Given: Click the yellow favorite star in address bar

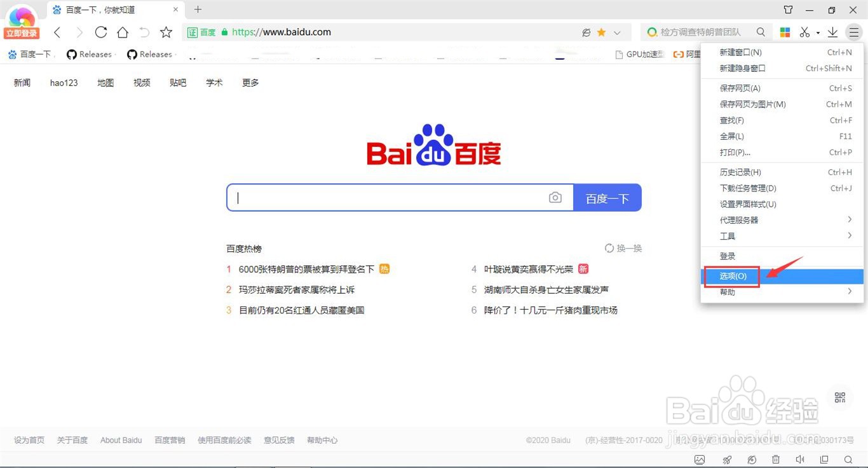Looking at the screenshot, I should 601,32.
